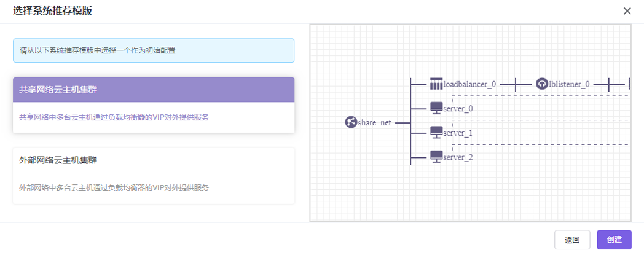Click the purple 创建 button
The height and width of the screenshot is (255, 644).
(x=614, y=240)
